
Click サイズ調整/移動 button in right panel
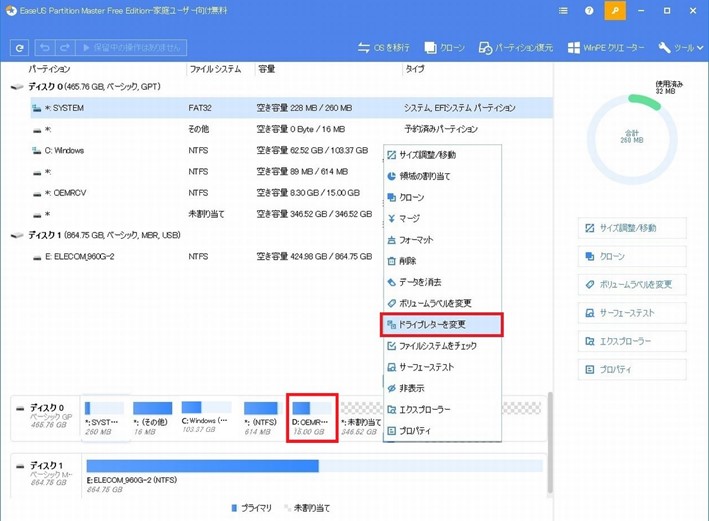632,228
